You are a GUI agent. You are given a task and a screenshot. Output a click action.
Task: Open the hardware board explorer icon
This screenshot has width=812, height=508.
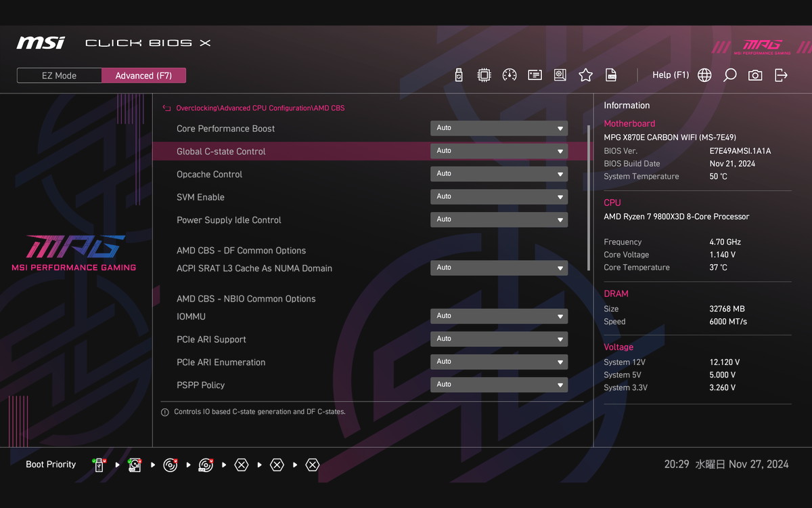pyautogui.click(x=560, y=75)
